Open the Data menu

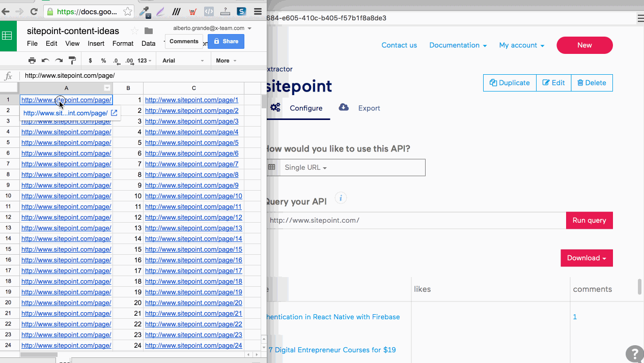(148, 44)
